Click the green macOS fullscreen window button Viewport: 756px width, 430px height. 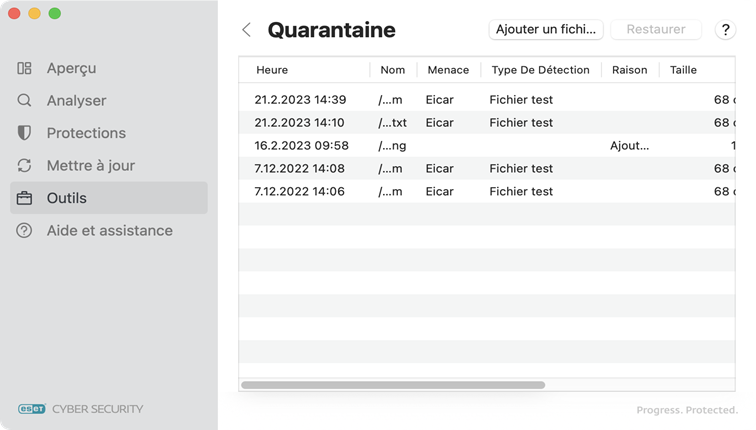click(x=54, y=14)
